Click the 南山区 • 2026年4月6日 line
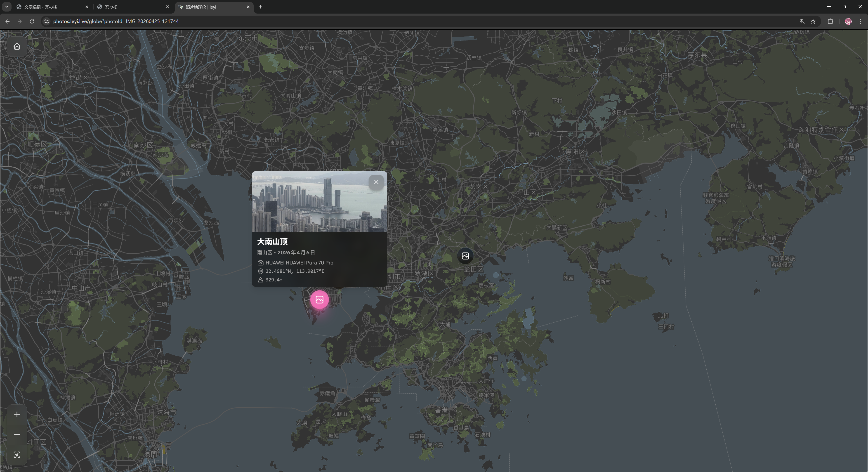 tap(286, 252)
